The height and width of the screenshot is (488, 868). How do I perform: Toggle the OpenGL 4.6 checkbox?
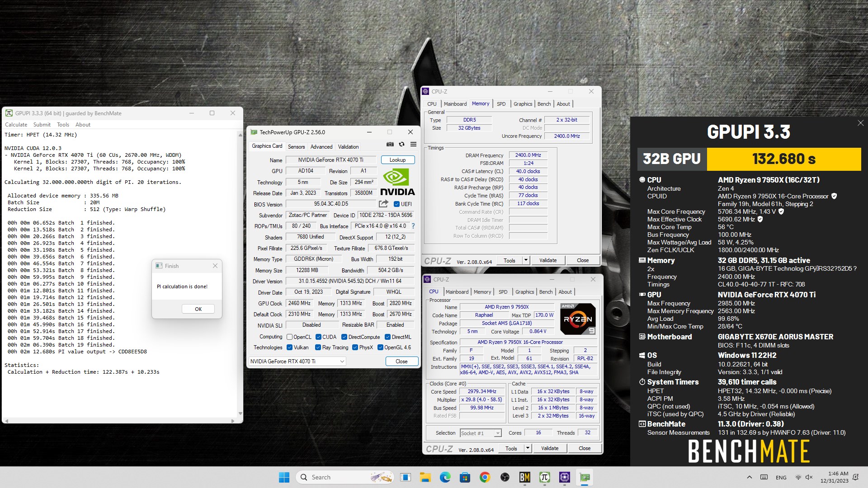point(380,347)
